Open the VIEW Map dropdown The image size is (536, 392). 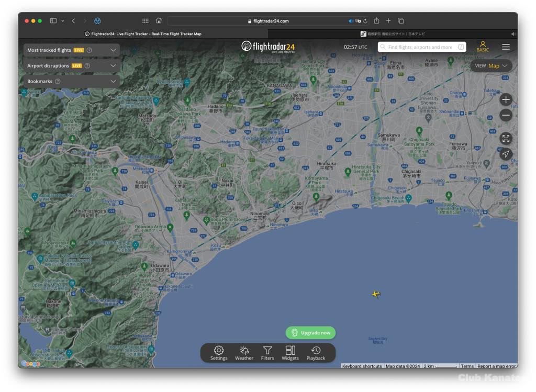(491, 66)
